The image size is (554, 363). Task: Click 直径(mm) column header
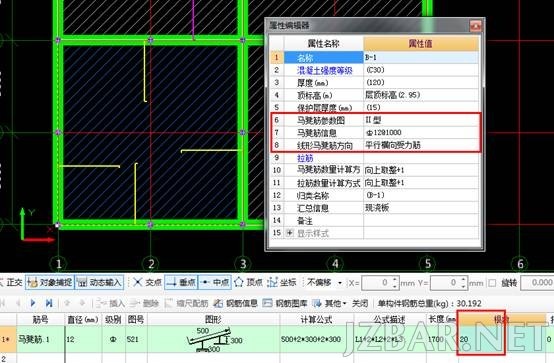coord(83,320)
